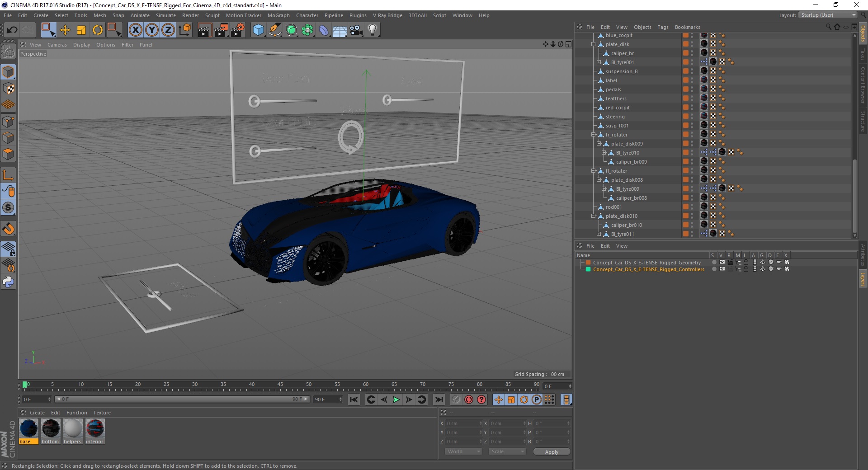Viewport: 868px width, 470px height.
Task: Open the World coordinate dropdown
Action: (463, 451)
